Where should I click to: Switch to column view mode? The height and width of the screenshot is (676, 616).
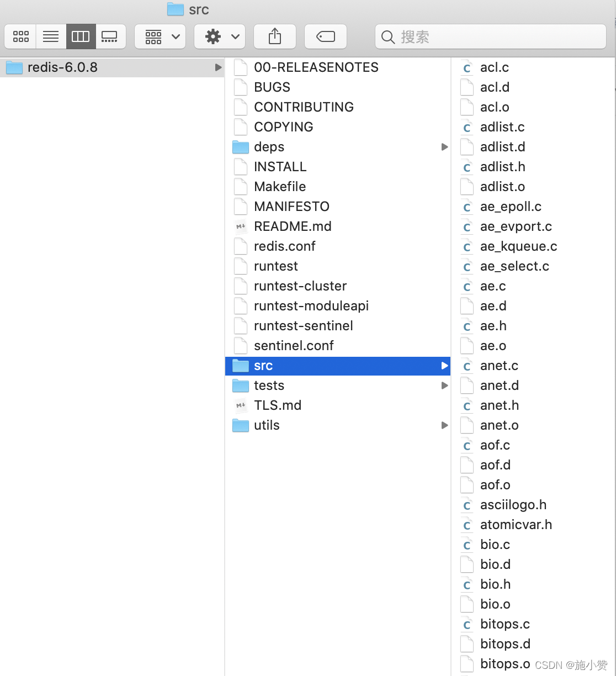coord(81,37)
